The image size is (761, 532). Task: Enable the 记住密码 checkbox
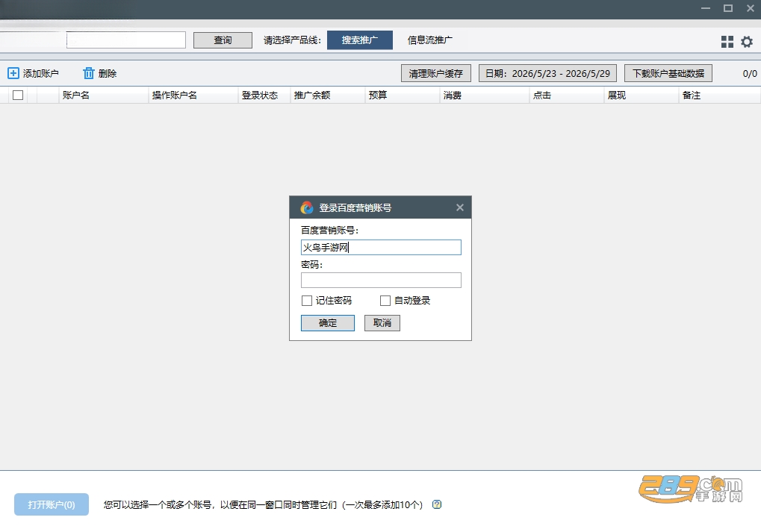click(x=307, y=301)
